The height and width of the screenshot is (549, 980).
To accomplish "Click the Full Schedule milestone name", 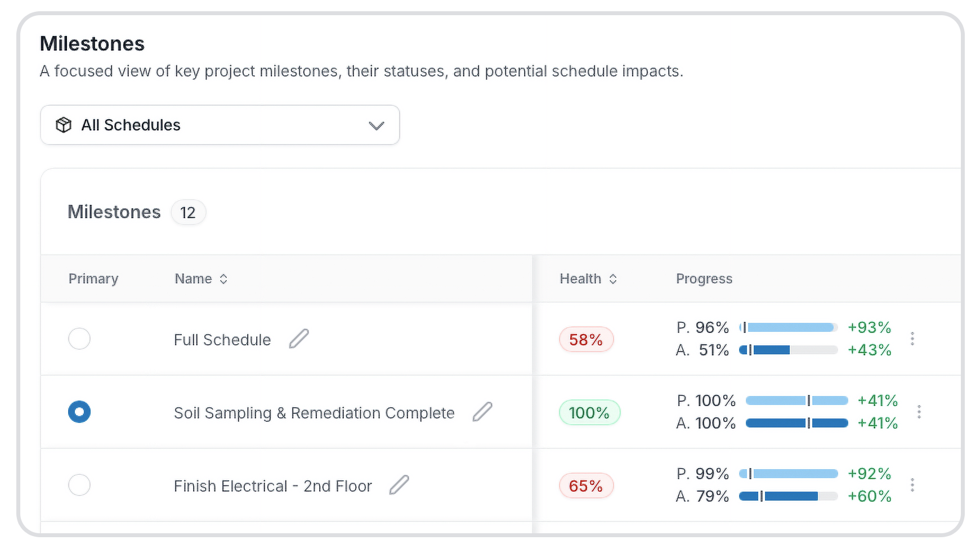I will tap(222, 340).
